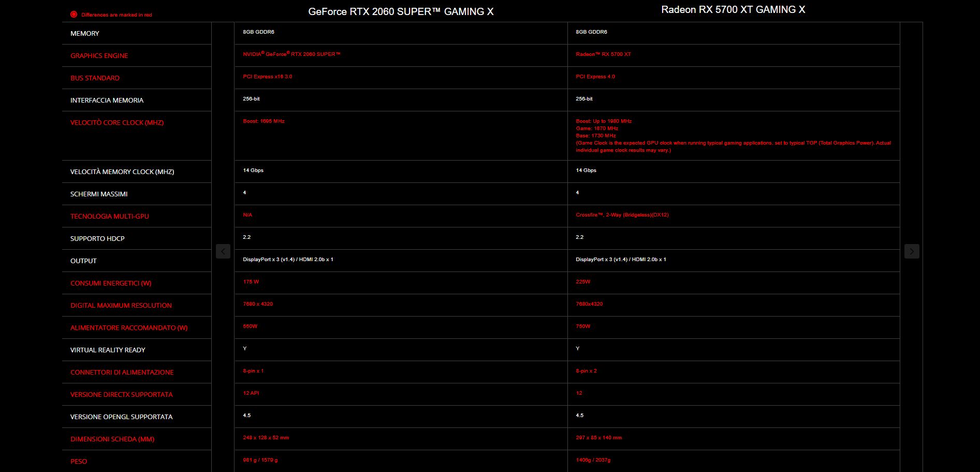
Task: Click the N/A multi-GPU value
Action: [247, 214]
